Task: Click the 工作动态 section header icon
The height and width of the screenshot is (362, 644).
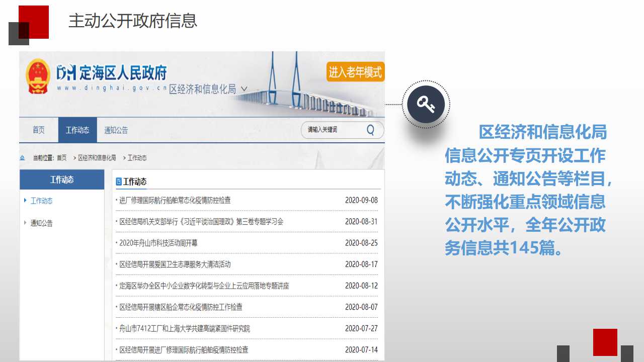Action: coord(119,182)
